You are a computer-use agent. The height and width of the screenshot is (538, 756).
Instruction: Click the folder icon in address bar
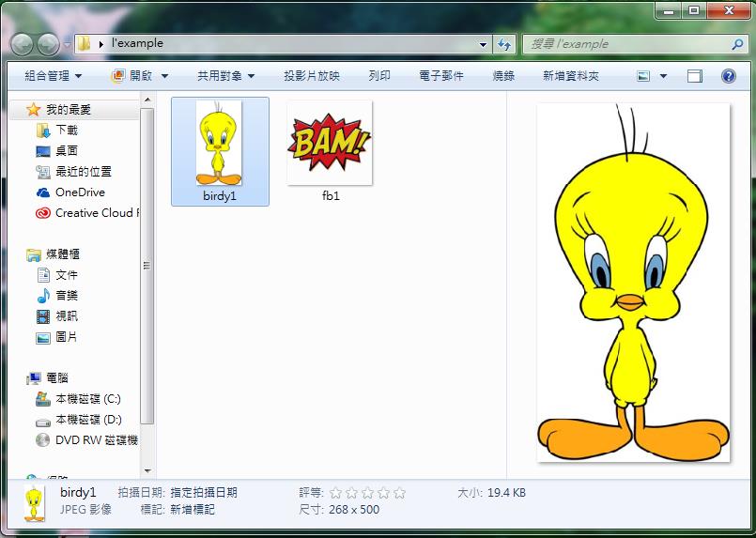point(85,44)
